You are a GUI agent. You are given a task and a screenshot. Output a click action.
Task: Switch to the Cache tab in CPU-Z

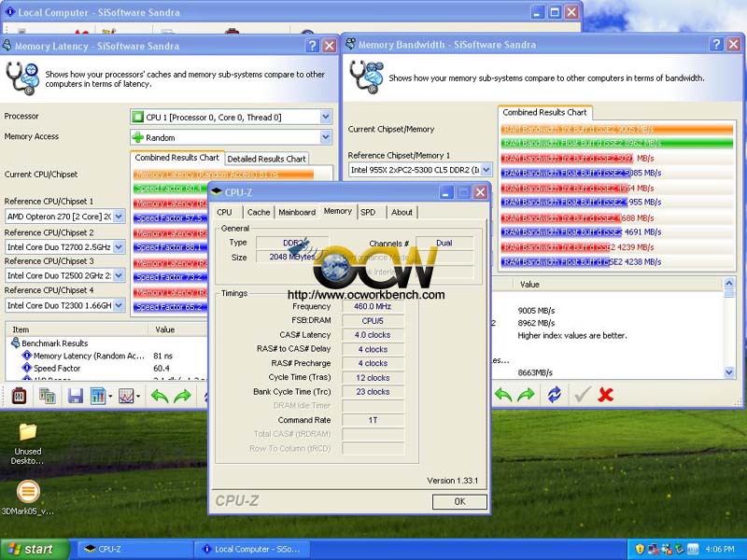[259, 213]
